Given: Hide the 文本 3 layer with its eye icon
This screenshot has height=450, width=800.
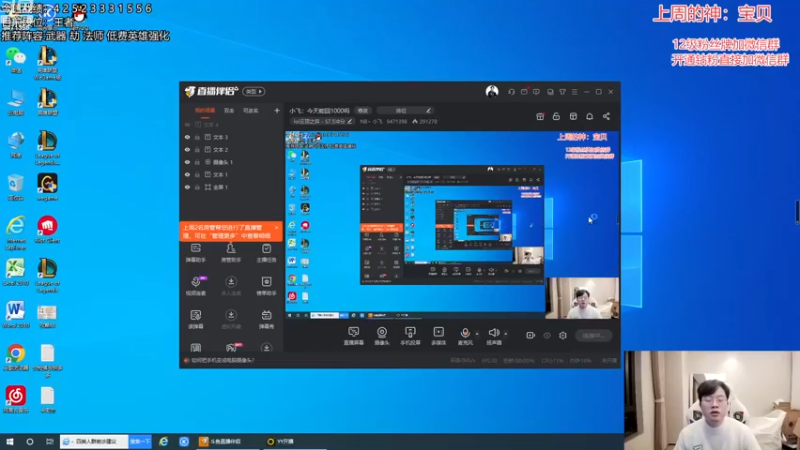Looking at the screenshot, I should [x=187, y=137].
